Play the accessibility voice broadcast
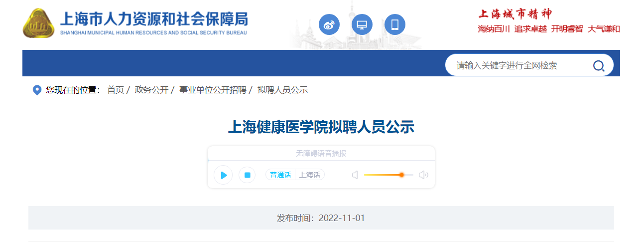 [x=223, y=175]
